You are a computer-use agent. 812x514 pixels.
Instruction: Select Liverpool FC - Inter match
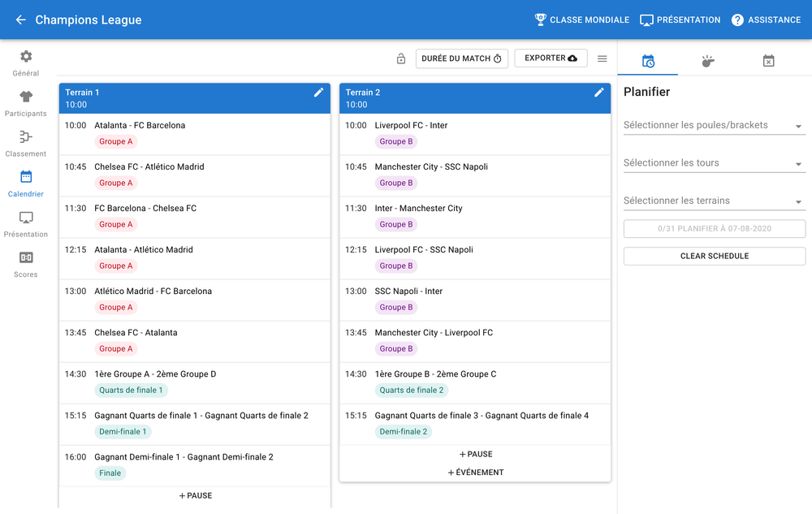(475, 135)
